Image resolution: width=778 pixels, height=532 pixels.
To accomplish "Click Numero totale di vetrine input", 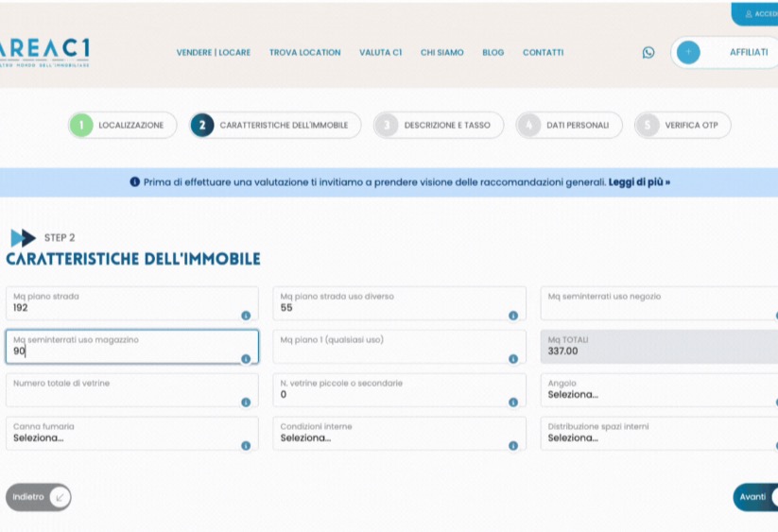I will tap(132, 390).
